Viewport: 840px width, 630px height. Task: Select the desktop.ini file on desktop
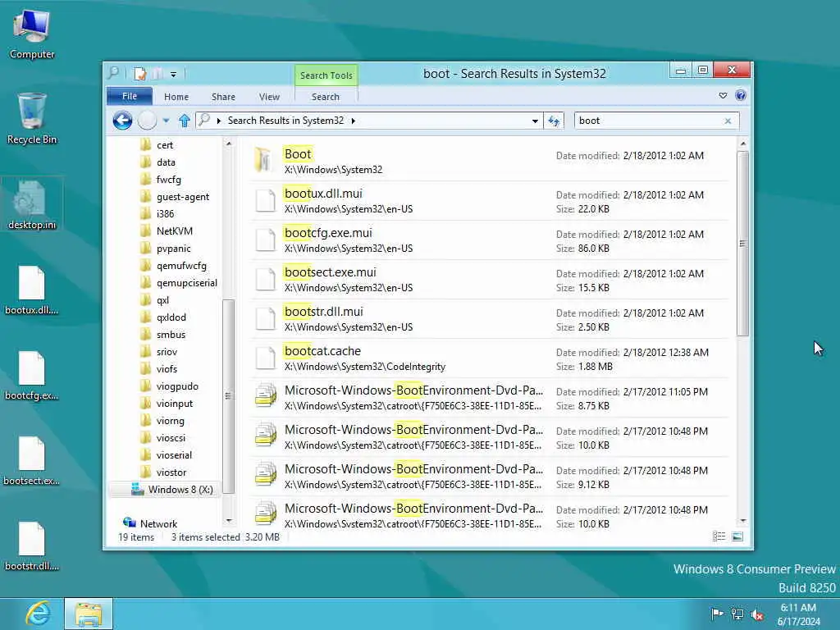[x=32, y=205]
